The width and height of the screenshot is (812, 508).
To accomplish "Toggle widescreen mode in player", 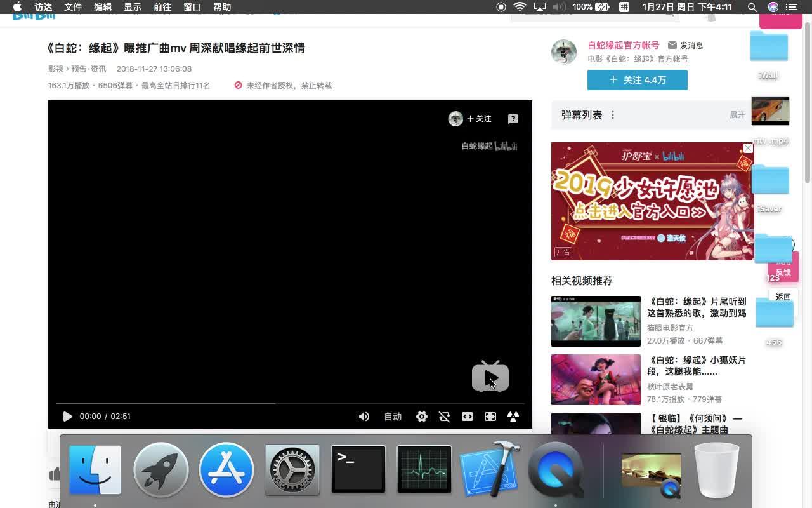I will click(x=468, y=417).
